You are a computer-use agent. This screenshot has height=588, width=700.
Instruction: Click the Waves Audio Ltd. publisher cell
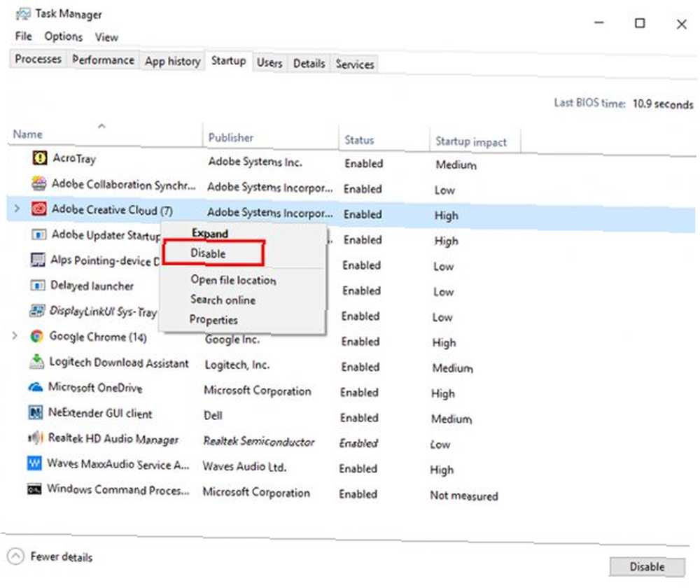coord(244,467)
